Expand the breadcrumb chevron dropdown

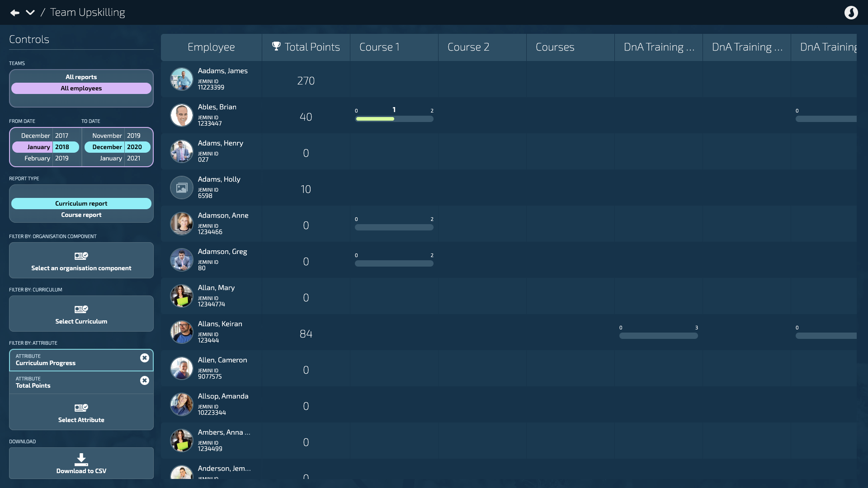click(x=30, y=13)
